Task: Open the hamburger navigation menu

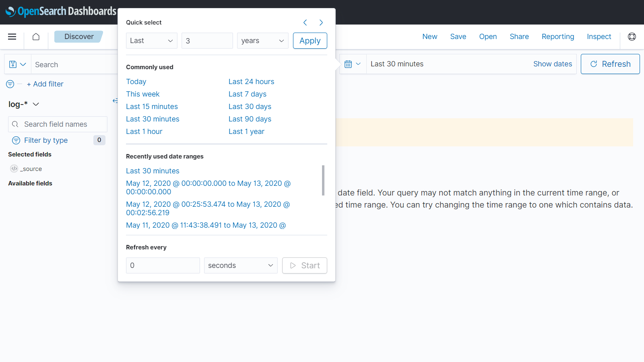Action: point(12,37)
